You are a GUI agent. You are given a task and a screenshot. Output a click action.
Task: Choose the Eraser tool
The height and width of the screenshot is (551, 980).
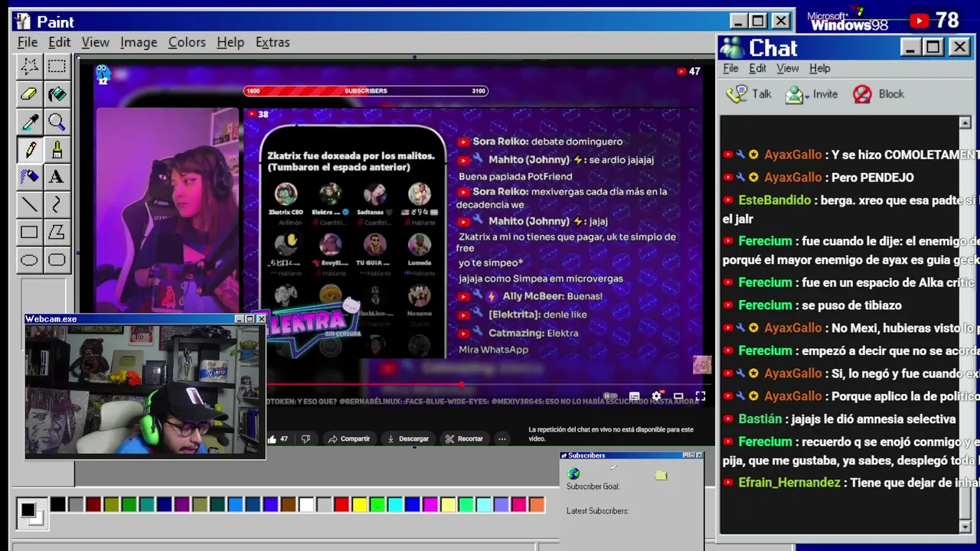click(x=29, y=94)
